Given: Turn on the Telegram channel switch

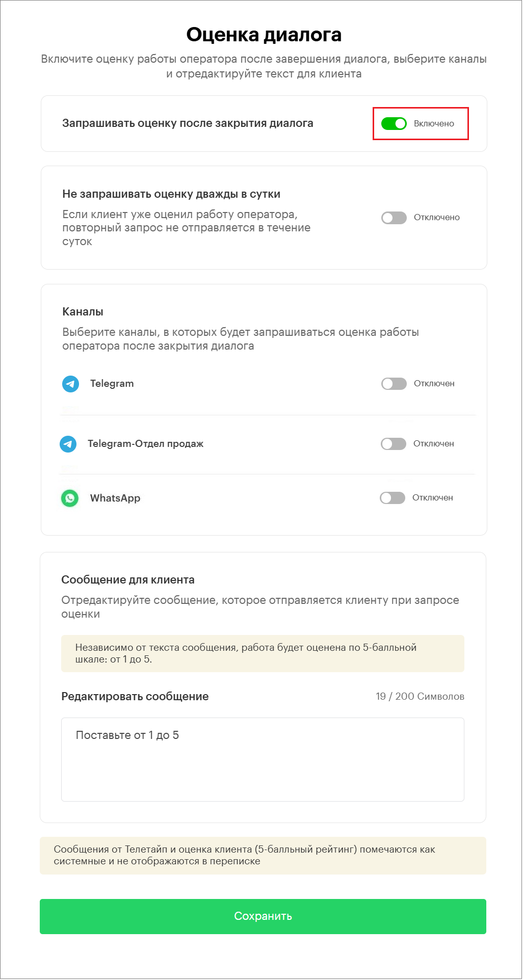Looking at the screenshot, I should point(394,384).
